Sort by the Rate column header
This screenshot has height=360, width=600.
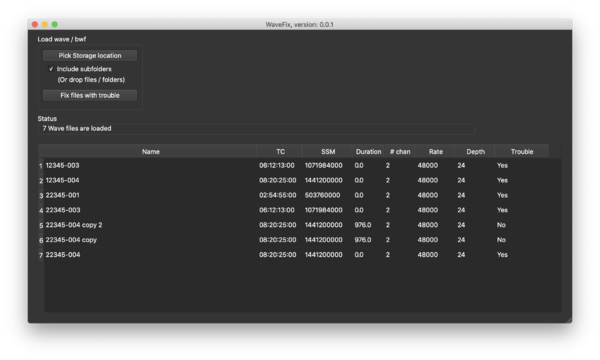[435, 151]
